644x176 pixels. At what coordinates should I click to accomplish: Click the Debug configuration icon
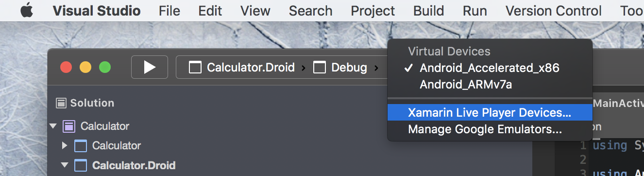point(320,68)
